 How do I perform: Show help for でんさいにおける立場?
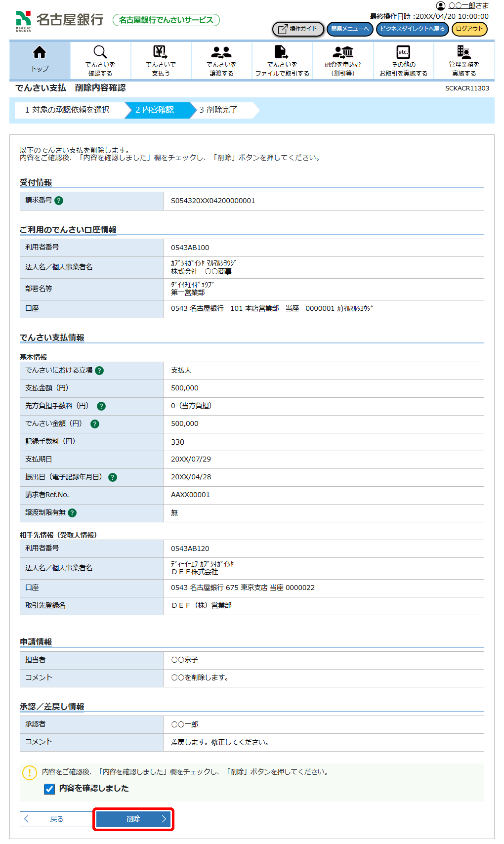(x=99, y=371)
